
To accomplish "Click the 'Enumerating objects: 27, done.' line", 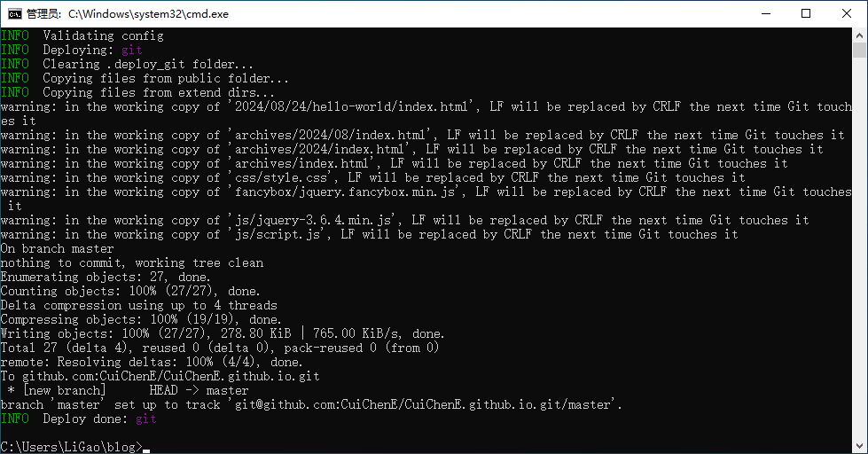I will pos(106,277).
